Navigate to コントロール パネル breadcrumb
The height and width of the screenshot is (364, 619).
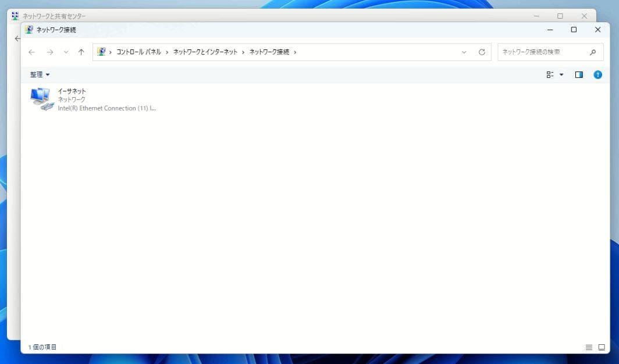tap(138, 52)
